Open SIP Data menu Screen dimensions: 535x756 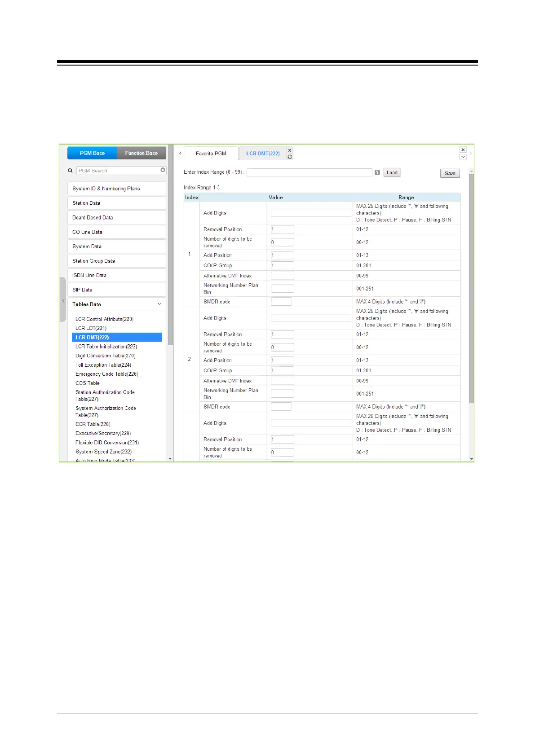pos(117,290)
